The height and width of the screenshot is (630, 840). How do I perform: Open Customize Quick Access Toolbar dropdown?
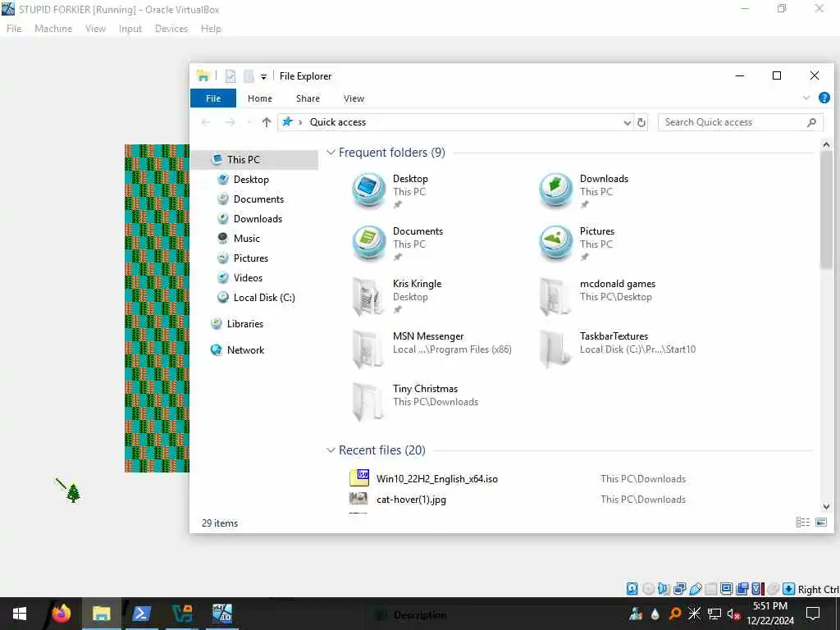pyautogui.click(x=263, y=77)
